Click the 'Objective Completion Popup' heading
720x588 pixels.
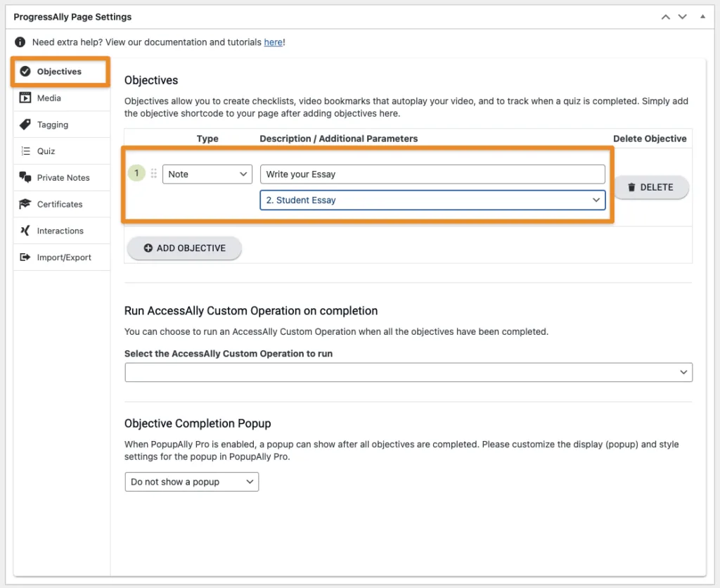coord(198,423)
